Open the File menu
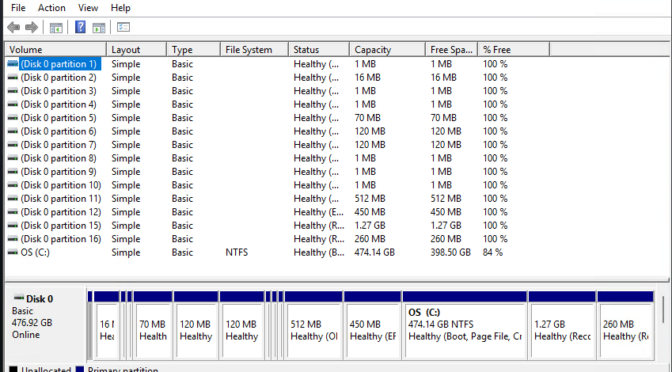 tap(18, 8)
